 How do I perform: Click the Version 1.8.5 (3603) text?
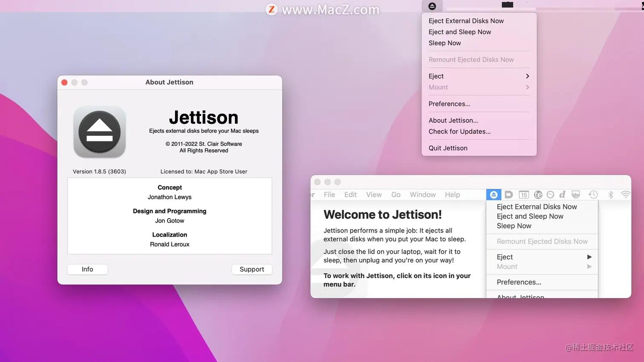pos(99,171)
